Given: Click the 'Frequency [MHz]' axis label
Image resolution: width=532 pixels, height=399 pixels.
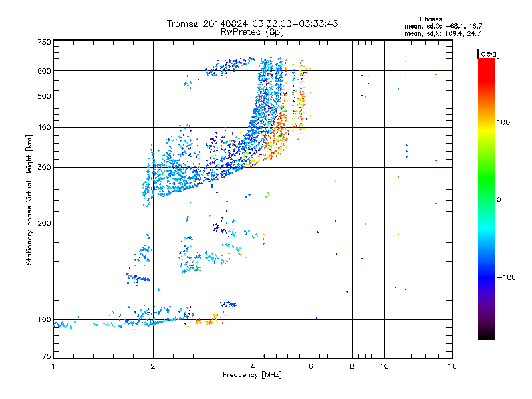Looking at the screenshot, I should [252, 375].
